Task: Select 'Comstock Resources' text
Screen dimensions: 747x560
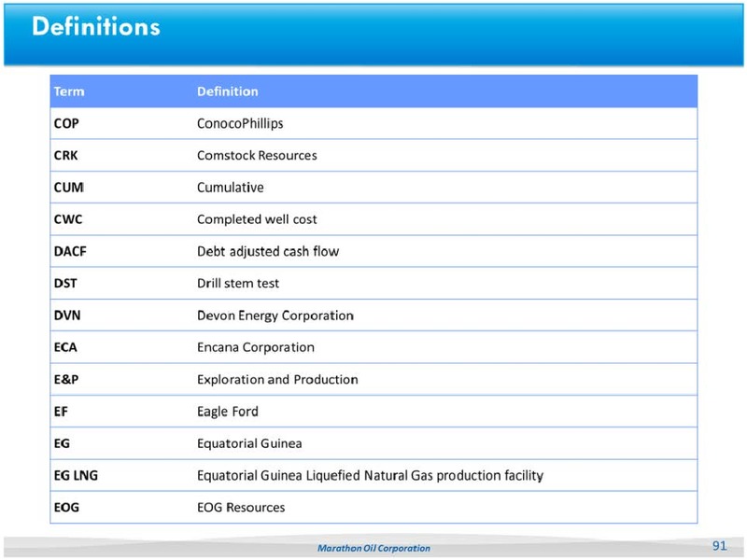Action: click(258, 155)
